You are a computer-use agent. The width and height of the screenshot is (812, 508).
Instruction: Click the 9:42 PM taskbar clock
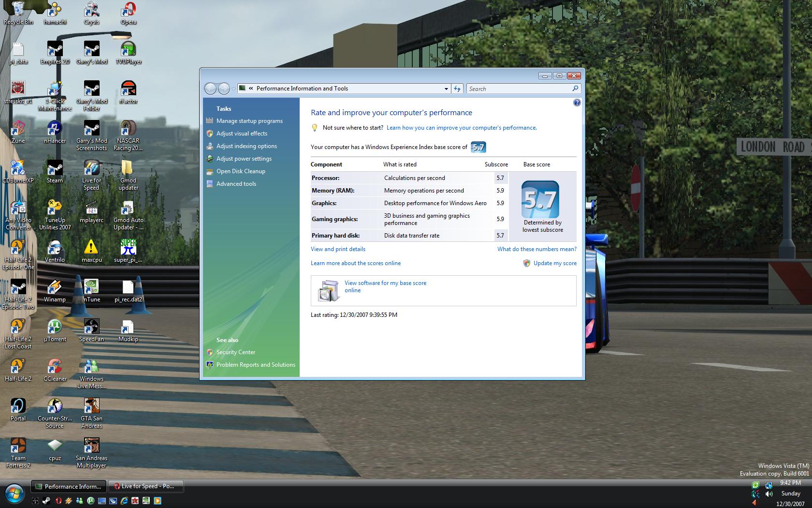point(790,483)
